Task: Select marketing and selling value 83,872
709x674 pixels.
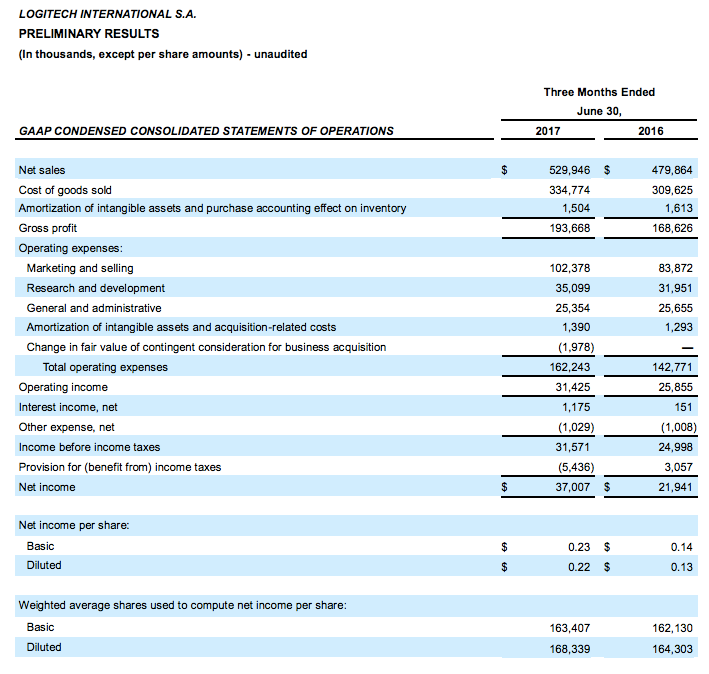Action: [676, 268]
